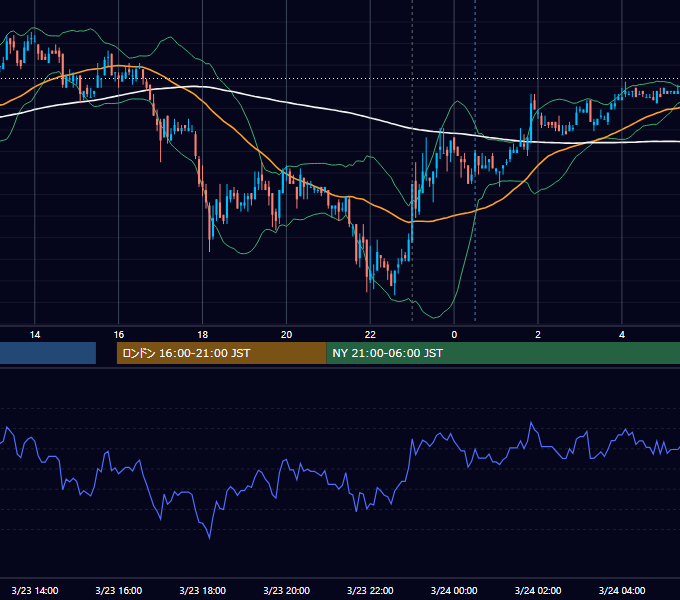Click the '3/24 02:00' date label
Screen dimensions: 680x600
pos(538,590)
